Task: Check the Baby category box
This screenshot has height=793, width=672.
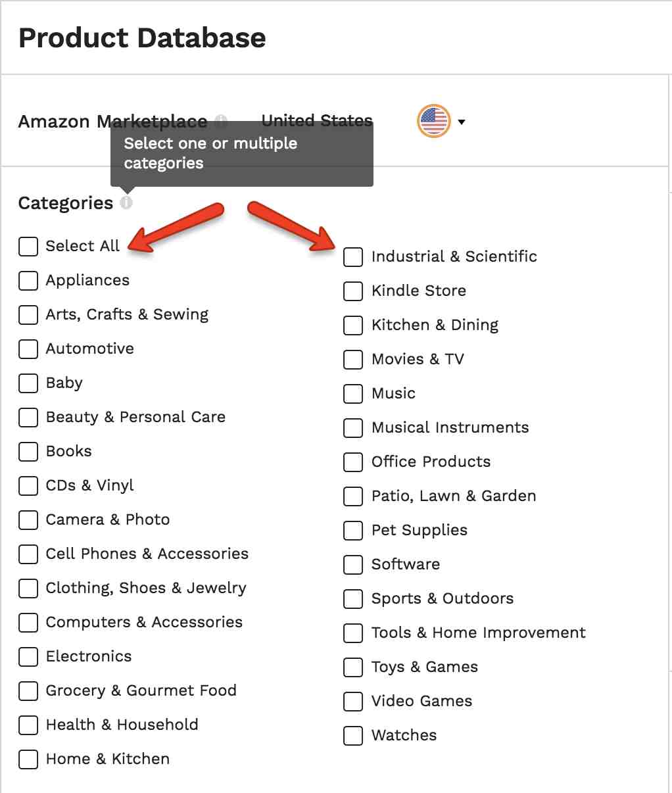Action: pos(28,383)
